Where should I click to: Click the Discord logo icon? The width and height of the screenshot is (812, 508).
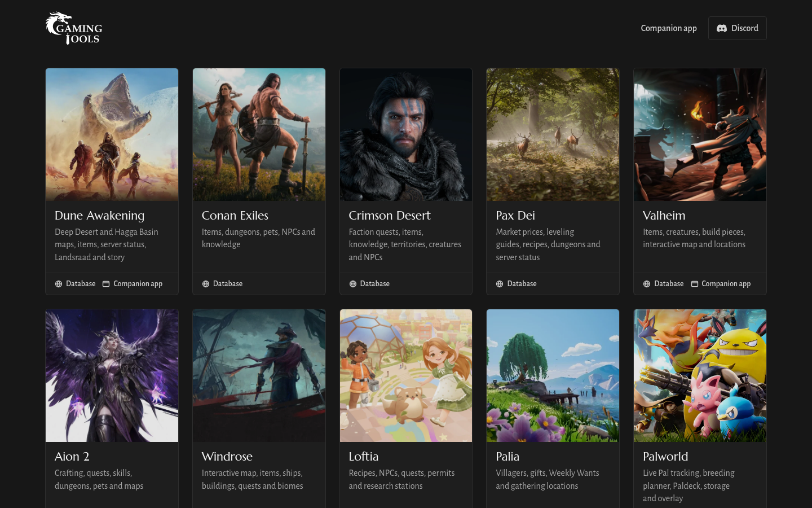pos(721,28)
